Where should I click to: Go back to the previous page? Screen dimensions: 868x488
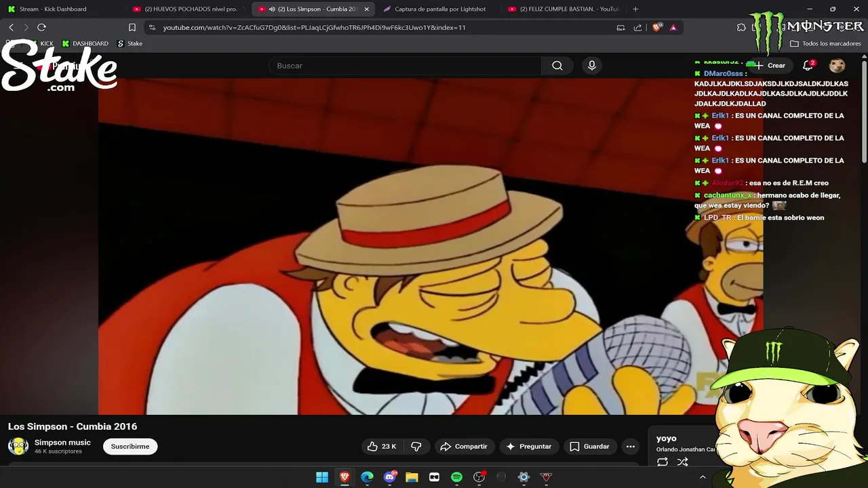[11, 27]
